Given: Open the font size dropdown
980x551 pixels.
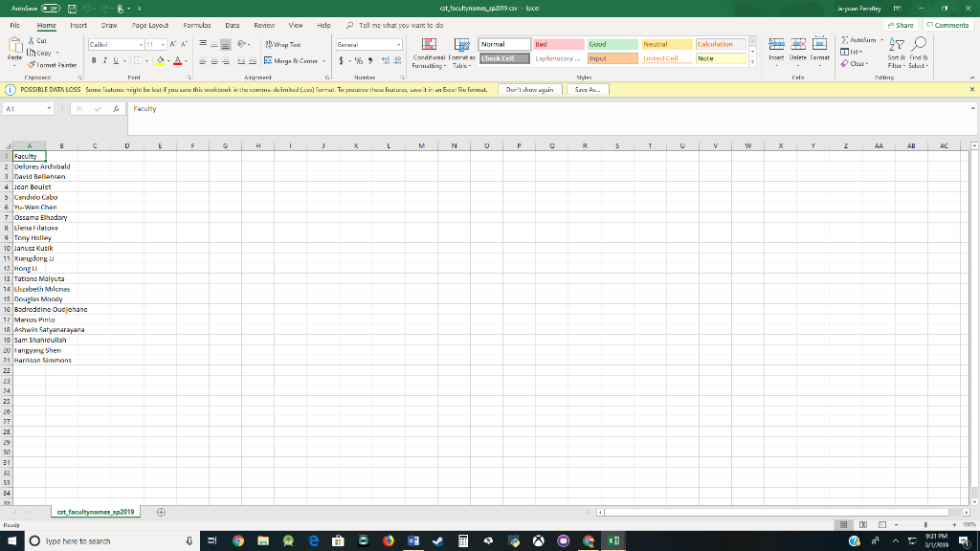Looking at the screenshot, I should tap(162, 44).
